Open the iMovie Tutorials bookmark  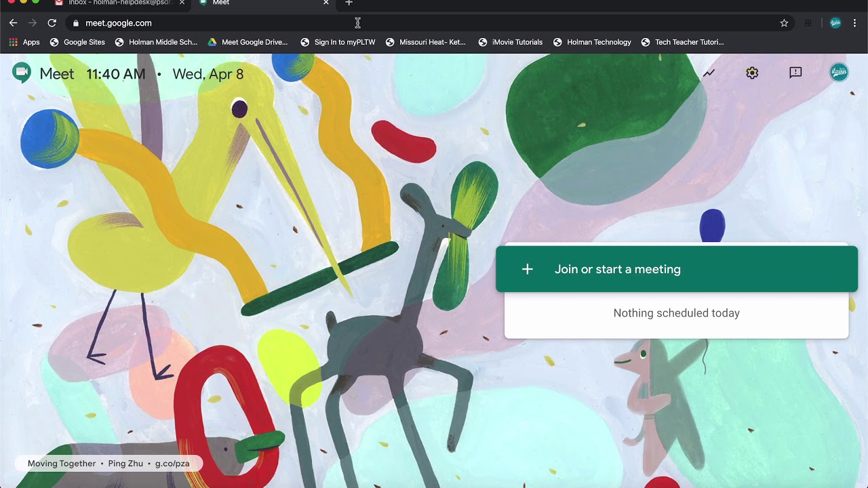pyautogui.click(x=510, y=42)
